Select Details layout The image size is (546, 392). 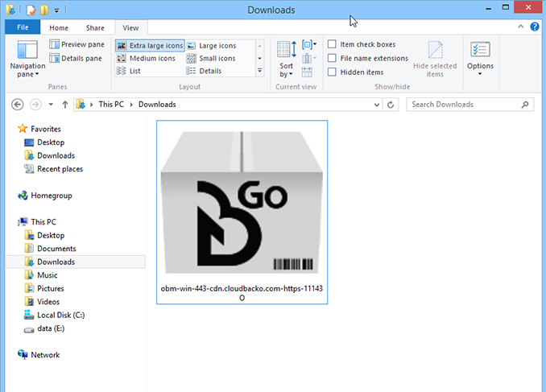tap(205, 71)
